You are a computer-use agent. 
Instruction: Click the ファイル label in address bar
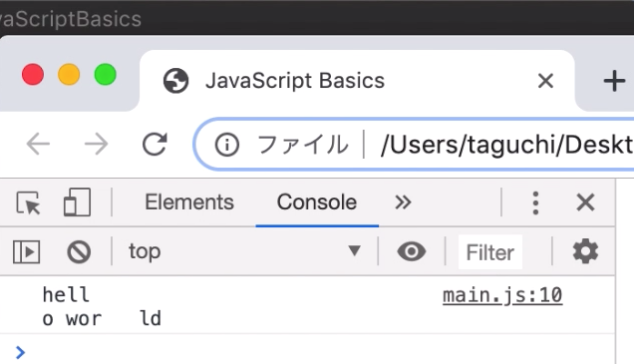tap(302, 144)
